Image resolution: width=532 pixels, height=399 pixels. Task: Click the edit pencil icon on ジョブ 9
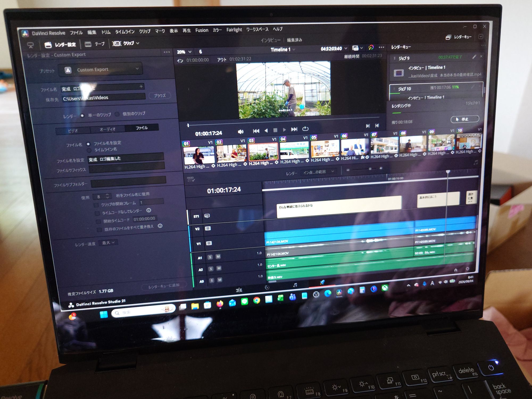click(474, 57)
